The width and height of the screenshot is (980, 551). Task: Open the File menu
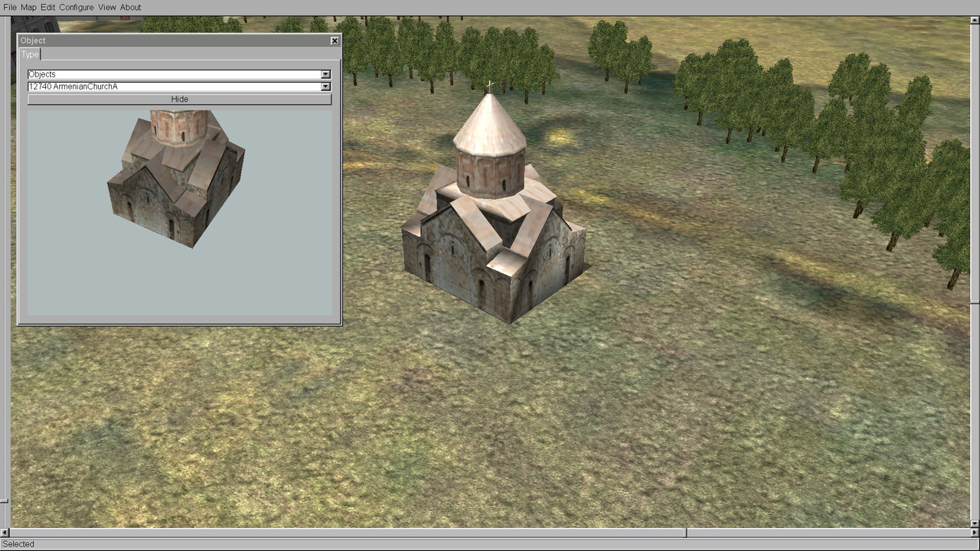9,7
